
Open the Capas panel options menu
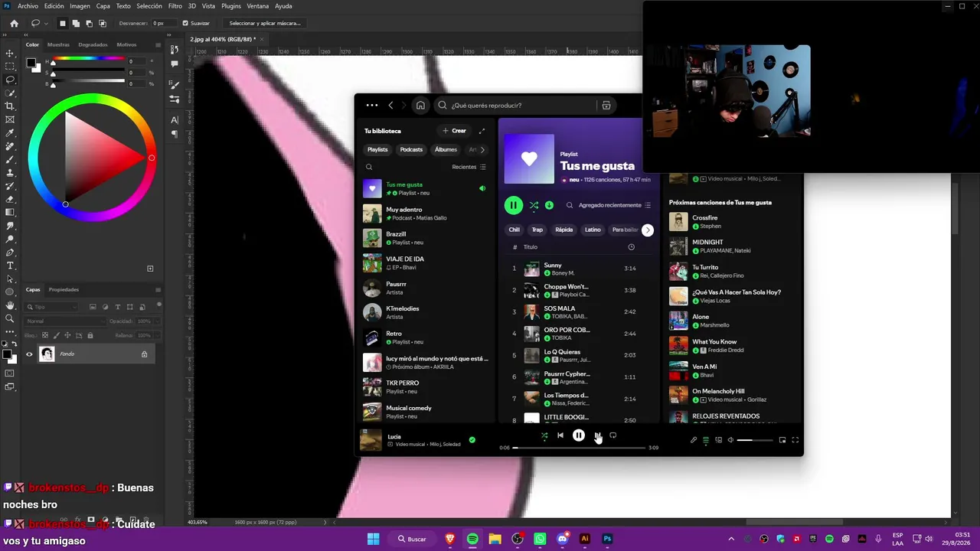coord(158,289)
